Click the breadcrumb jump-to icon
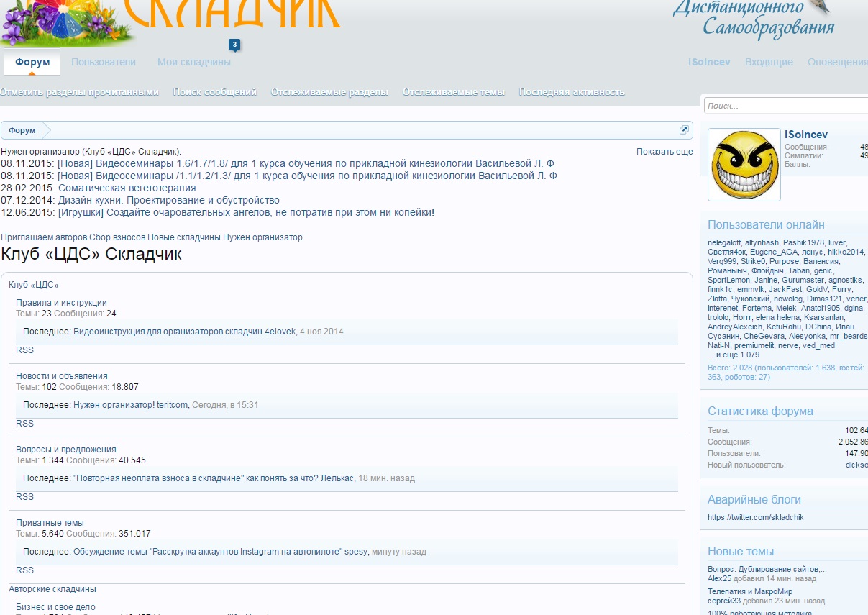Image resolution: width=868 pixels, height=615 pixels. (684, 130)
